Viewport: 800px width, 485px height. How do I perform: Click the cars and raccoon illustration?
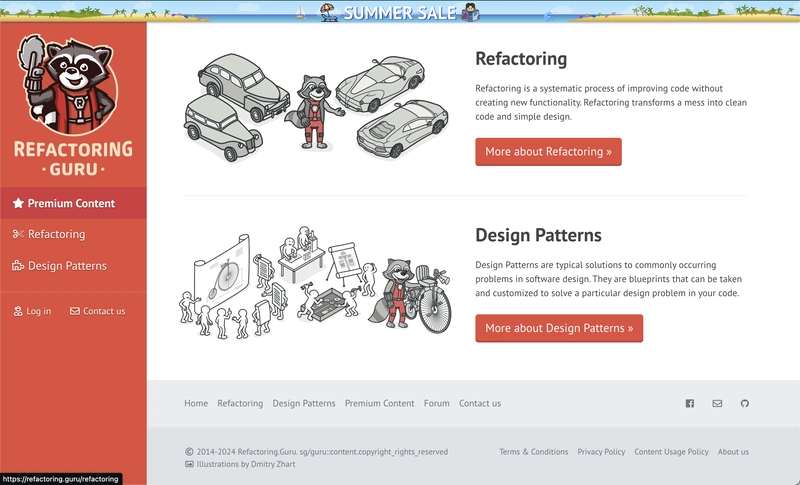click(316, 108)
